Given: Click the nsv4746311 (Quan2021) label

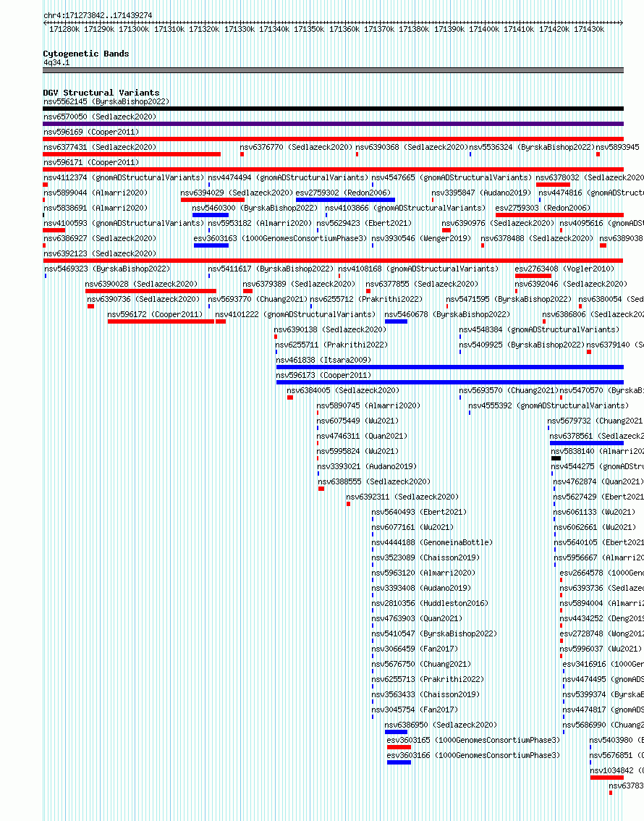Looking at the screenshot, I should pos(362,436).
